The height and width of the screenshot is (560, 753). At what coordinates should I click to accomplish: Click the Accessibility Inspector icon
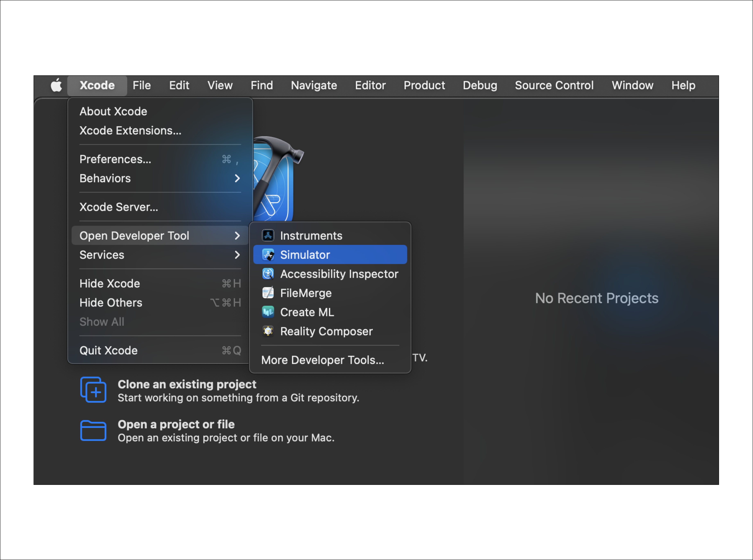click(268, 274)
